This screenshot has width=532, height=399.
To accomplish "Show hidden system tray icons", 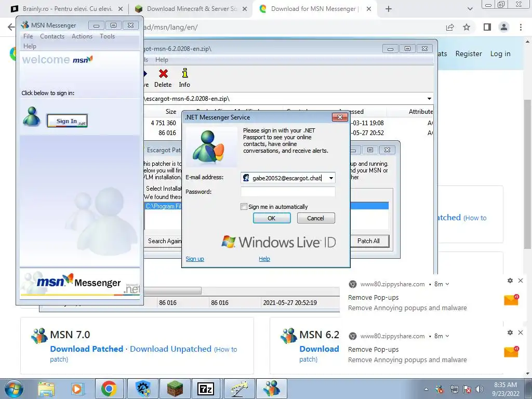I will pos(426,389).
